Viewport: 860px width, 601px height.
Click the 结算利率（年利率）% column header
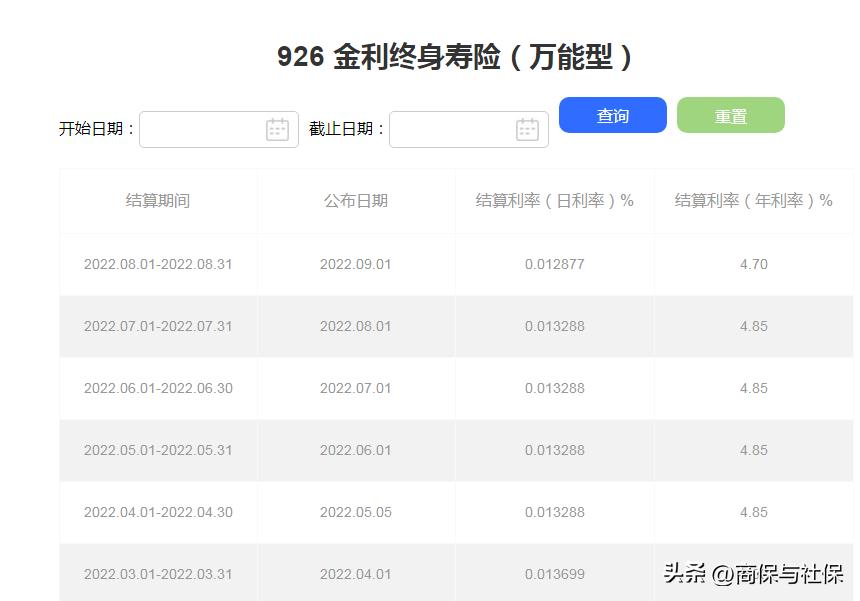tap(753, 201)
